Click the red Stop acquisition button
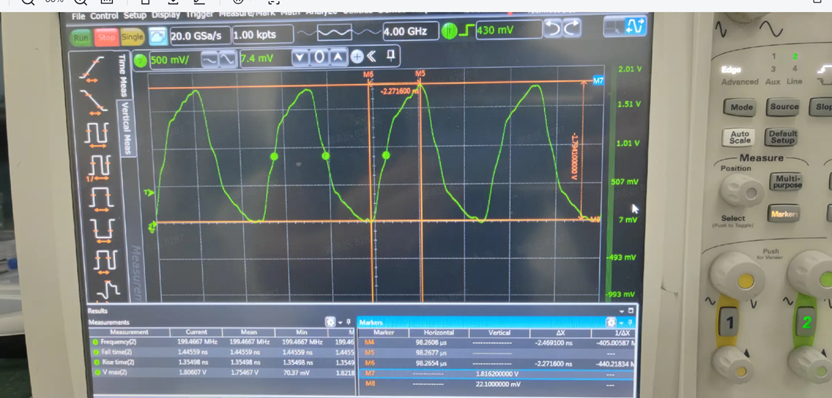This screenshot has width=832, height=398. (106, 37)
